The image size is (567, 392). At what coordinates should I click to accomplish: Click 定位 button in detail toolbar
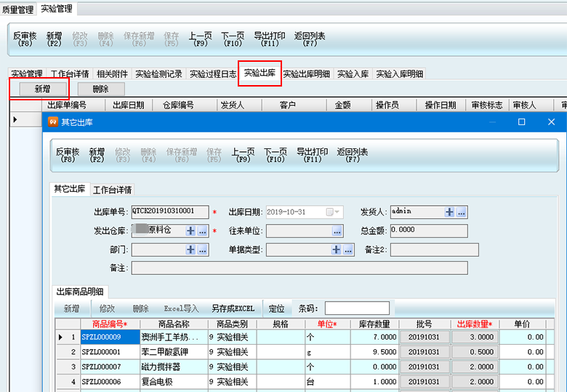pyautogui.click(x=276, y=308)
